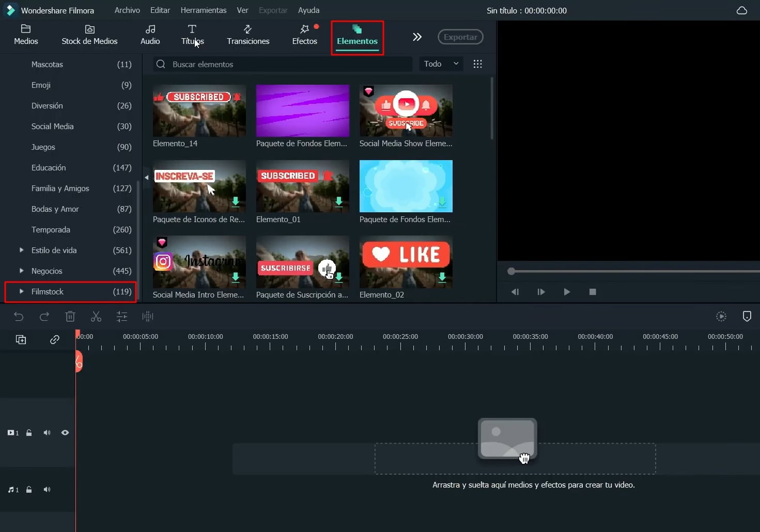Open the Ver menu
The image size is (760, 532).
pos(242,10)
